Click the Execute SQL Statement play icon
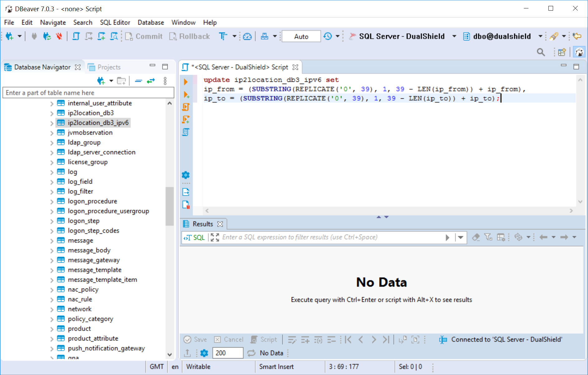 pos(186,82)
